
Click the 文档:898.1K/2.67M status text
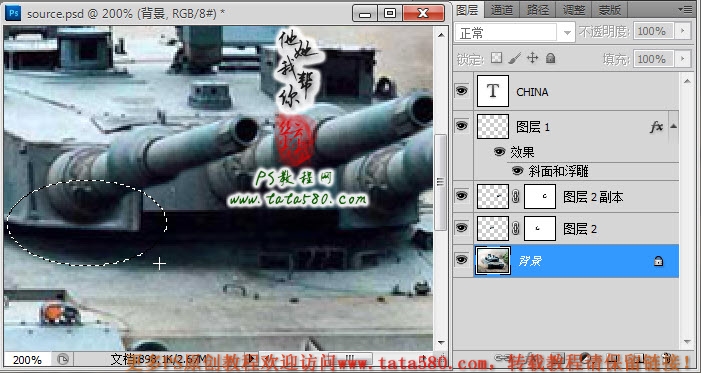pos(159,359)
